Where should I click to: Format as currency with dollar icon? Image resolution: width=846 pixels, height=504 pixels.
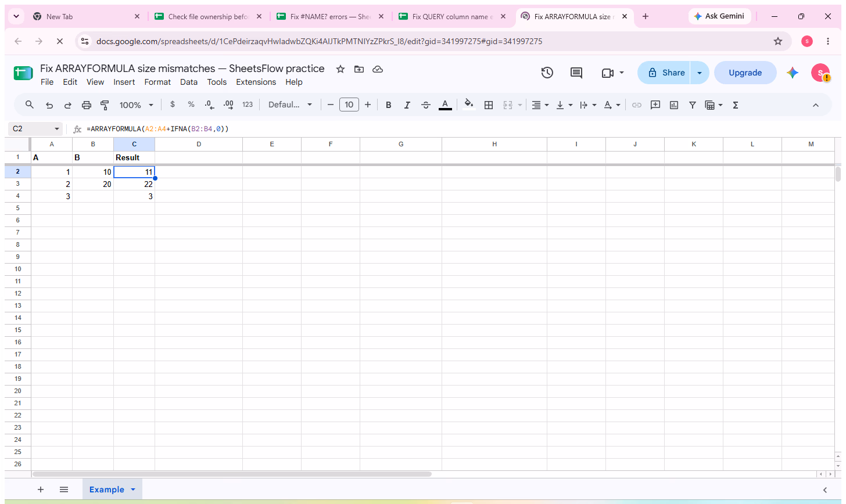tap(173, 105)
